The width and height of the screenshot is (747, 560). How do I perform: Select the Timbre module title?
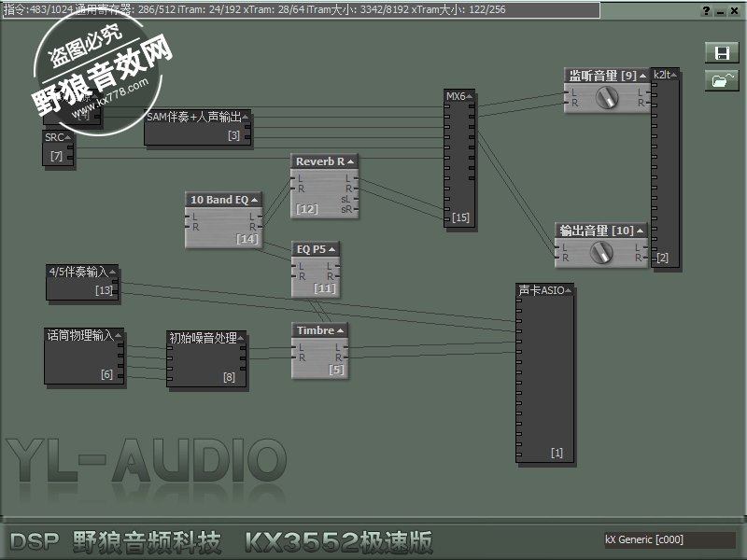(316, 330)
